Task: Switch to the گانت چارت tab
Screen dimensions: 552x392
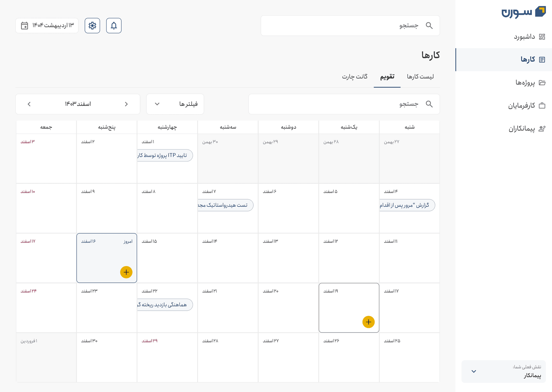Action: click(x=355, y=76)
